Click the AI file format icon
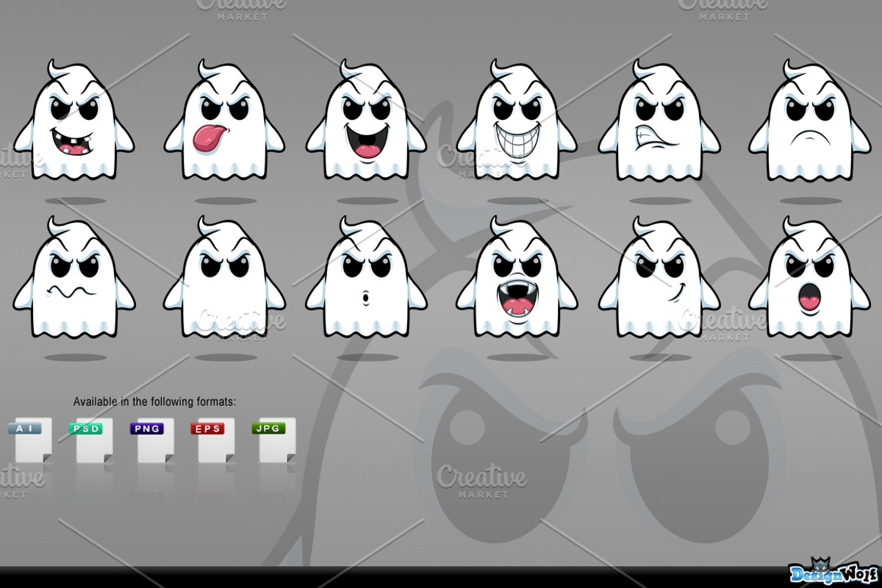 coord(30,440)
